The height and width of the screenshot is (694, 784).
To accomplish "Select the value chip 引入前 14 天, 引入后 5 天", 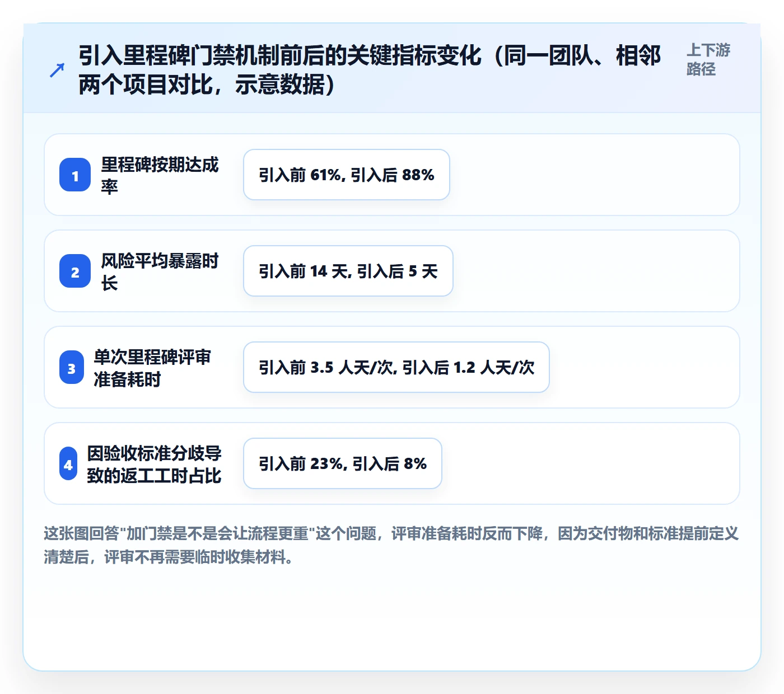I will point(348,271).
